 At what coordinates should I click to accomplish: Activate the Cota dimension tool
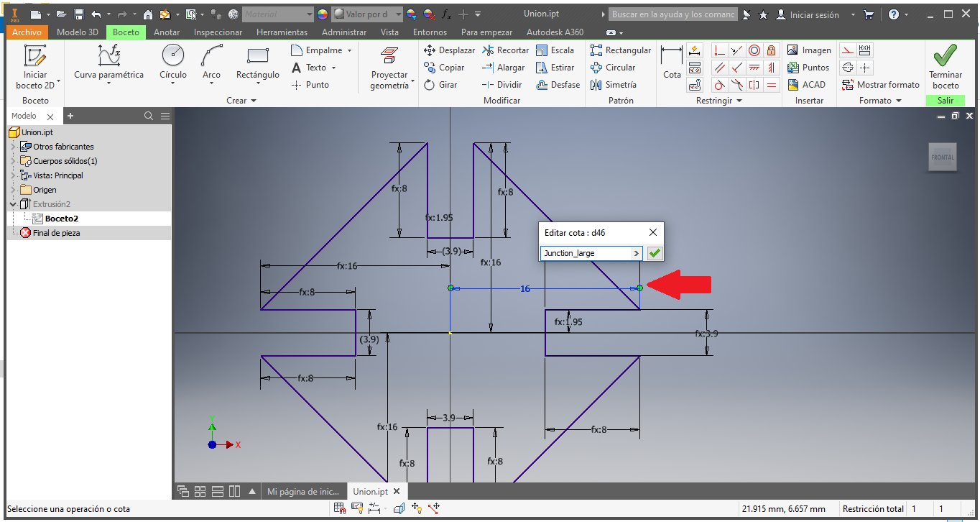(x=672, y=62)
